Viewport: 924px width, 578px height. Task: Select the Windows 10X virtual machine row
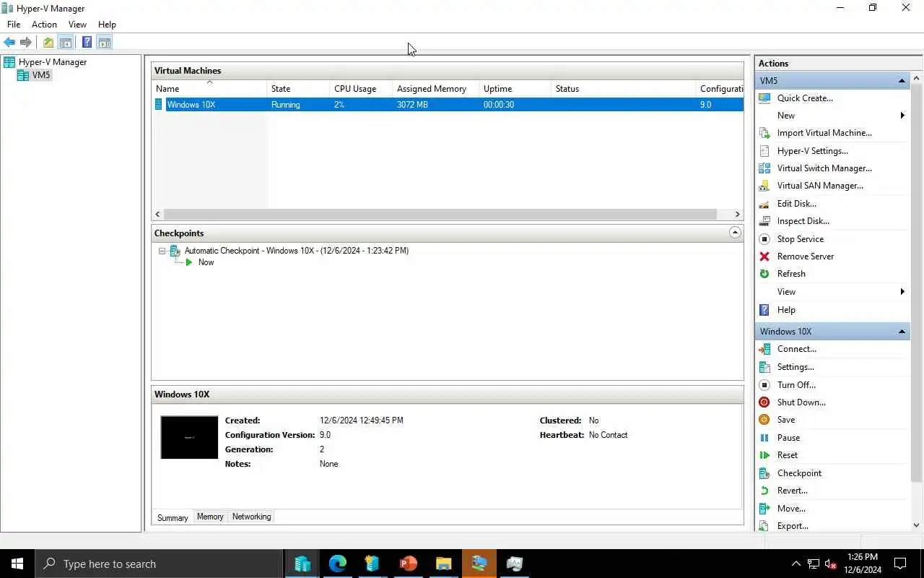coord(448,105)
